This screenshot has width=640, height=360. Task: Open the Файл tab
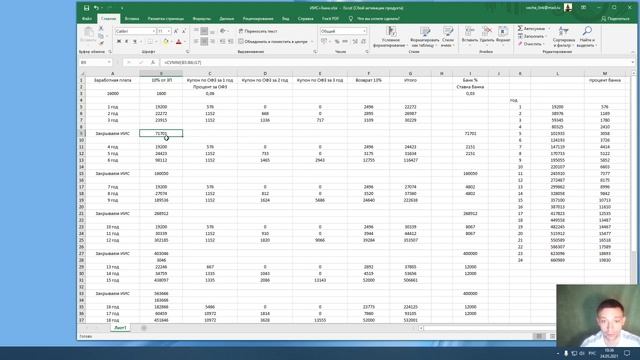tap(87, 18)
